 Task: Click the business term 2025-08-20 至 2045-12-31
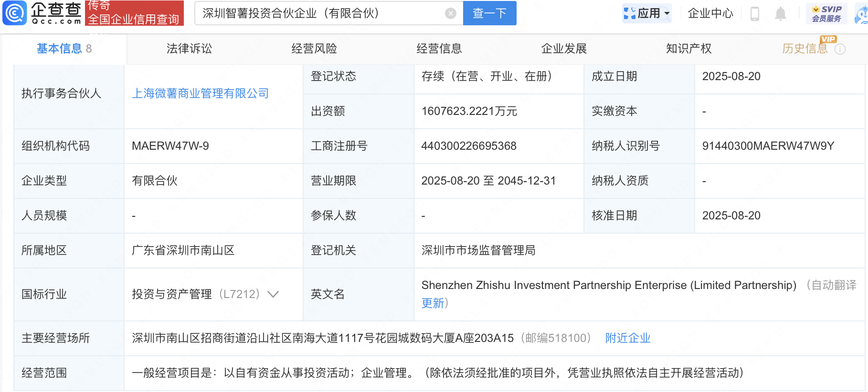tap(488, 181)
